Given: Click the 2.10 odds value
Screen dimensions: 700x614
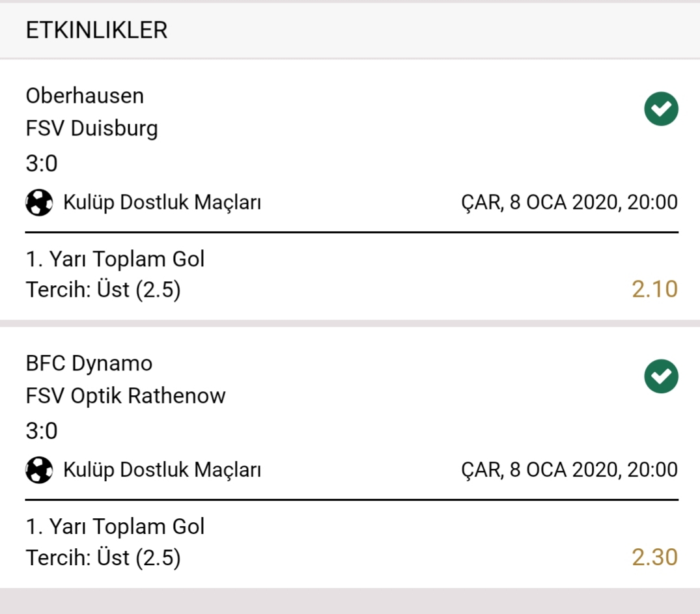Looking at the screenshot, I should [x=654, y=289].
